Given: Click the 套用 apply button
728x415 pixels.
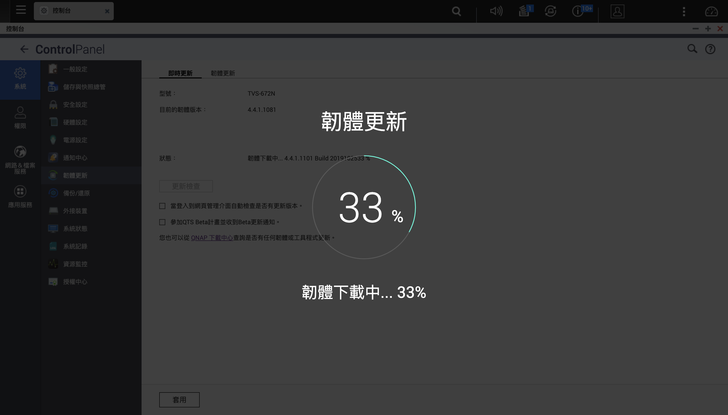Looking at the screenshot, I should 179,399.
